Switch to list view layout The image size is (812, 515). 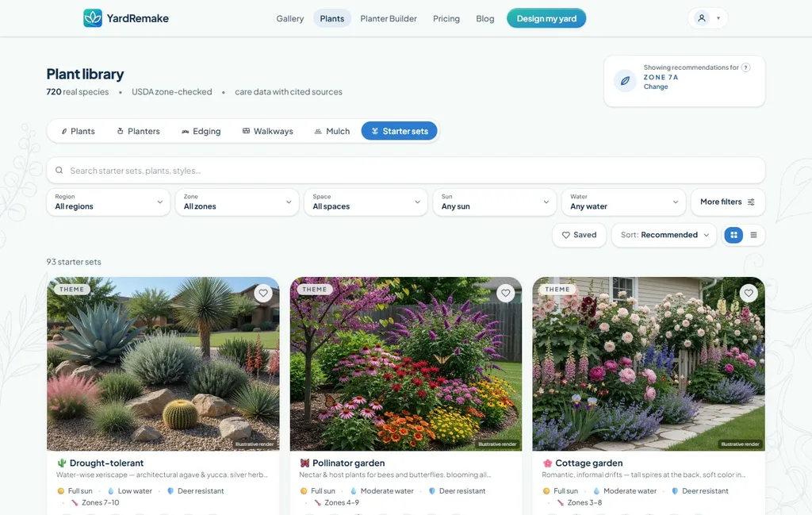753,235
